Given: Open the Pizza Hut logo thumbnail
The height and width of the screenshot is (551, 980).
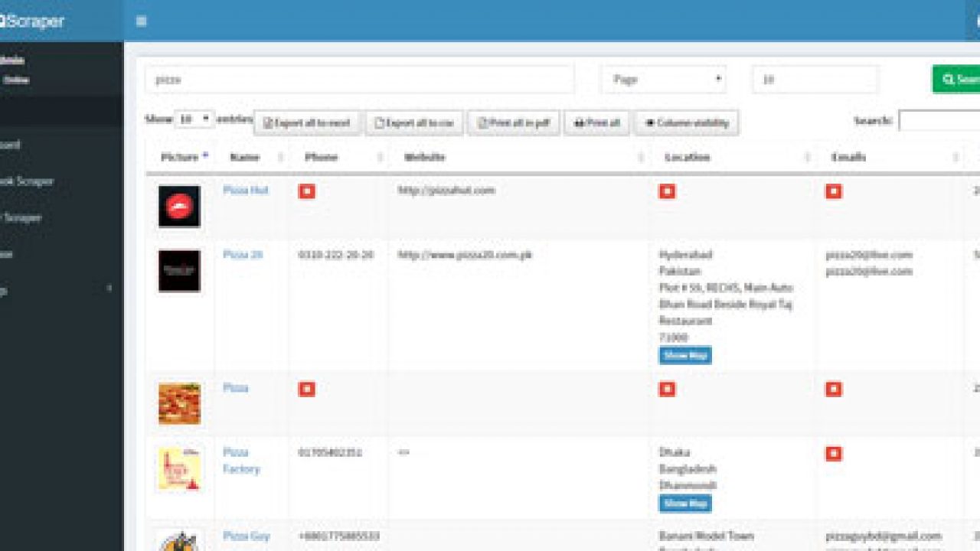Looking at the screenshot, I should [179, 206].
